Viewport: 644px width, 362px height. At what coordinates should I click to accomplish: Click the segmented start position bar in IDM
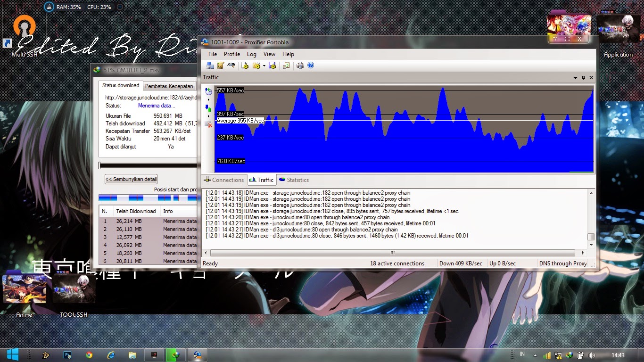(148, 198)
